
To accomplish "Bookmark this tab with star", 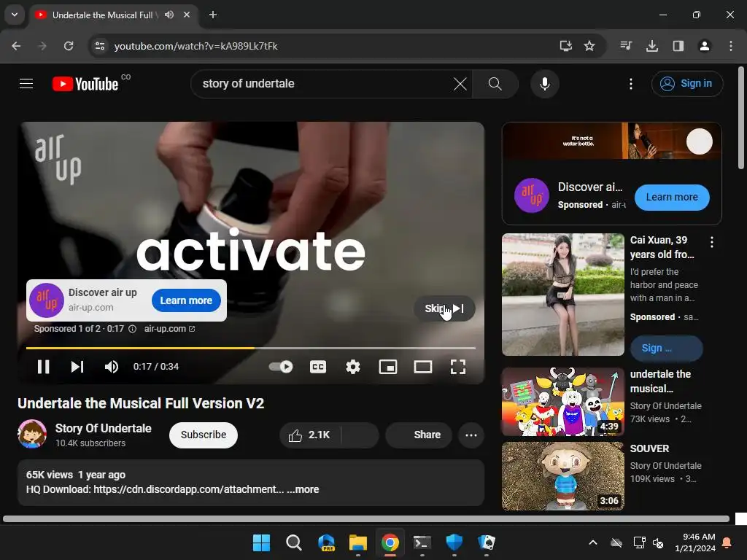I will click(x=589, y=46).
